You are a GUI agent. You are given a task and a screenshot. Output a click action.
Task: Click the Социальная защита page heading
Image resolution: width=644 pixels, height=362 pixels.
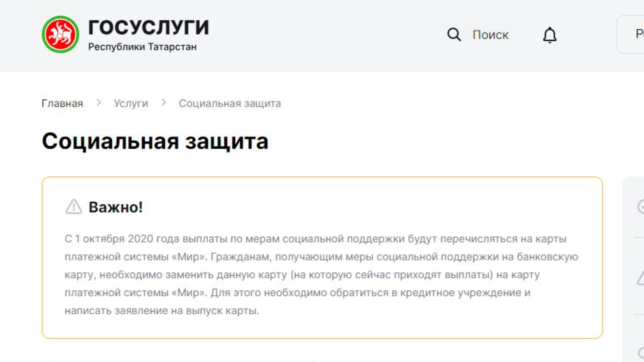pyautogui.click(x=155, y=141)
